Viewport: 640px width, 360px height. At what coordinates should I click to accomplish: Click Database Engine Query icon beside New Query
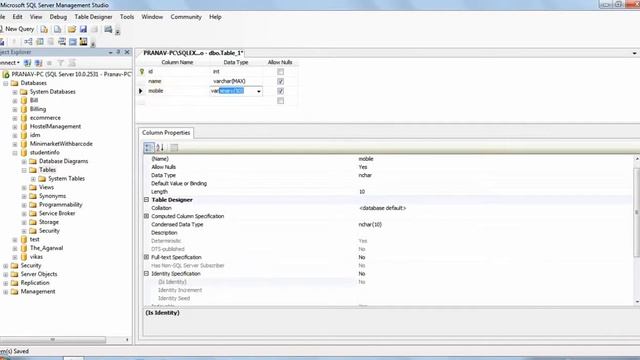point(44,29)
